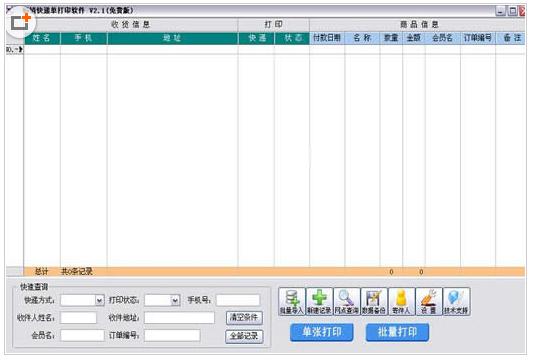Click the 姓名 column header
Image resolution: width=535 pixels, height=361 pixels.
pyautogui.click(x=42, y=38)
